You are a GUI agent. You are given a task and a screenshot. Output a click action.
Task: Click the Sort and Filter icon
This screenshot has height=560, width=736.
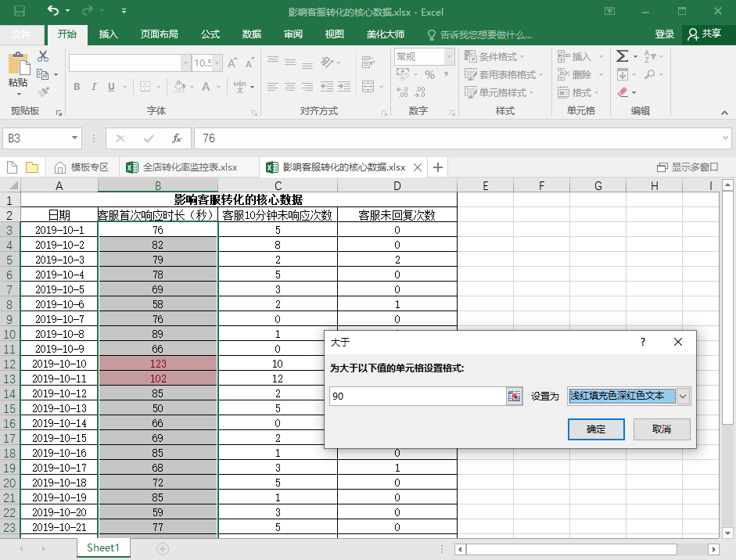(x=650, y=56)
